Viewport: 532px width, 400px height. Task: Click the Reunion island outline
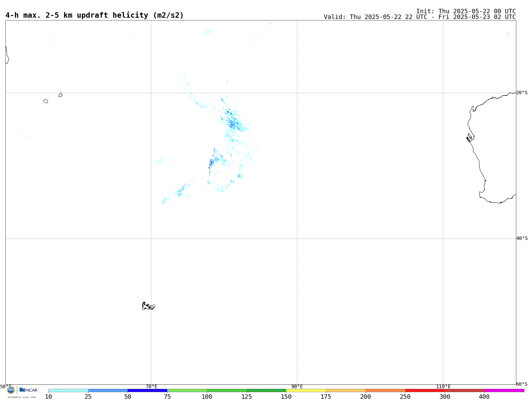(46, 101)
